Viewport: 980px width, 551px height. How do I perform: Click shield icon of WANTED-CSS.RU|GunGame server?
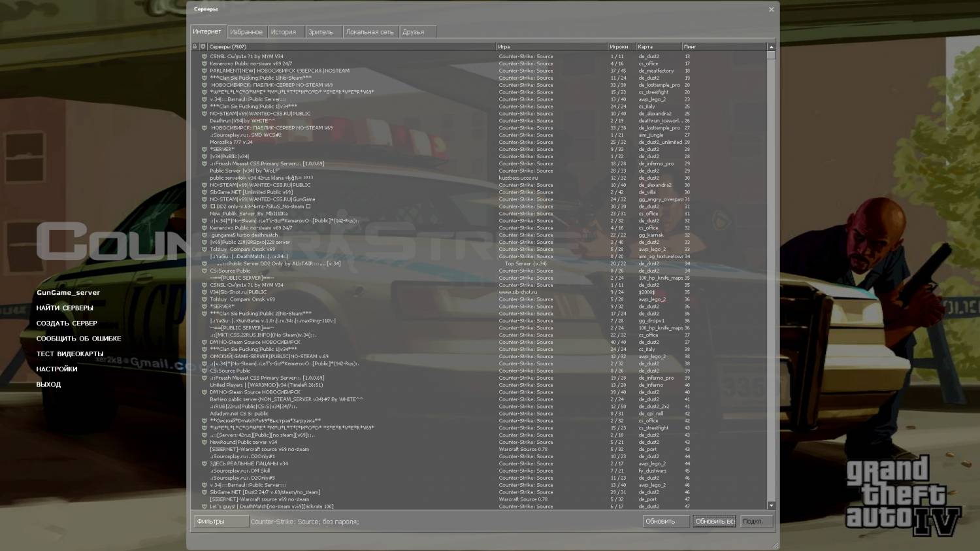(204, 199)
